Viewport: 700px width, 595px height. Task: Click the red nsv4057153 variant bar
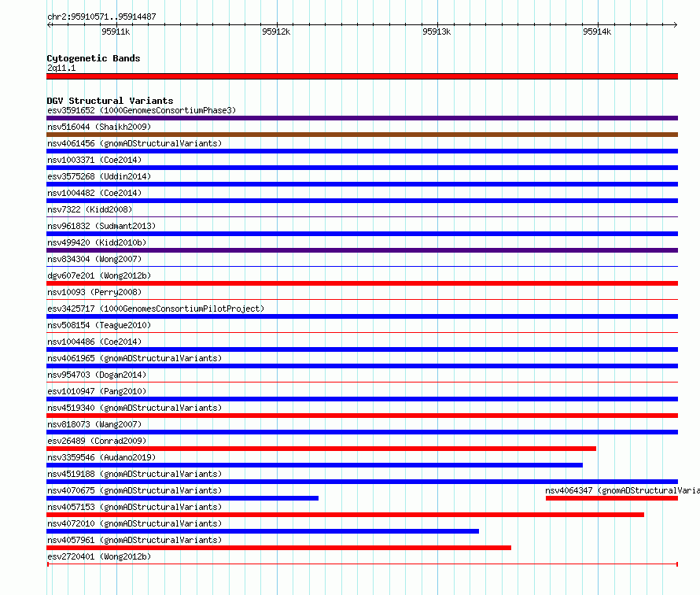[x=345, y=515]
